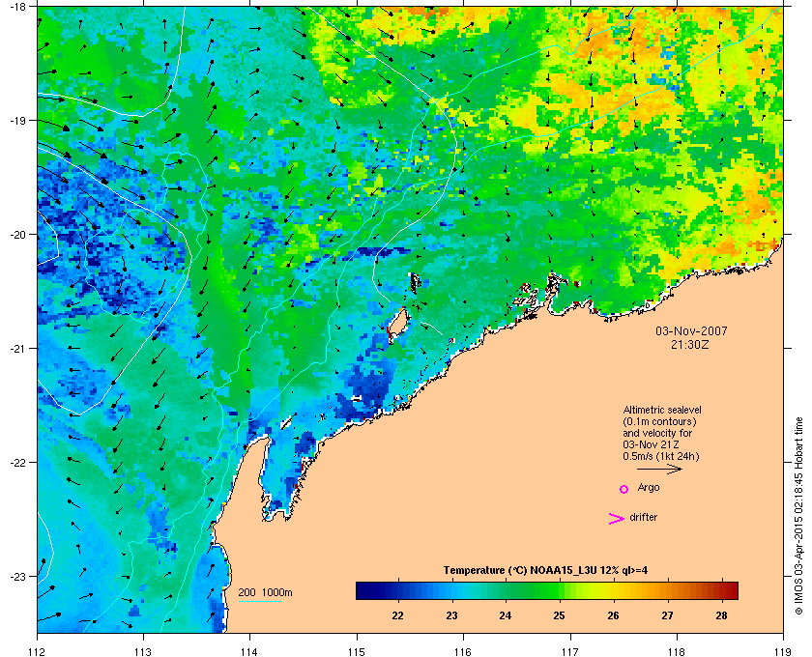This screenshot has width=812, height=657.
Task: Click the IMOS copyright timestamp text
Action: click(x=798, y=517)
